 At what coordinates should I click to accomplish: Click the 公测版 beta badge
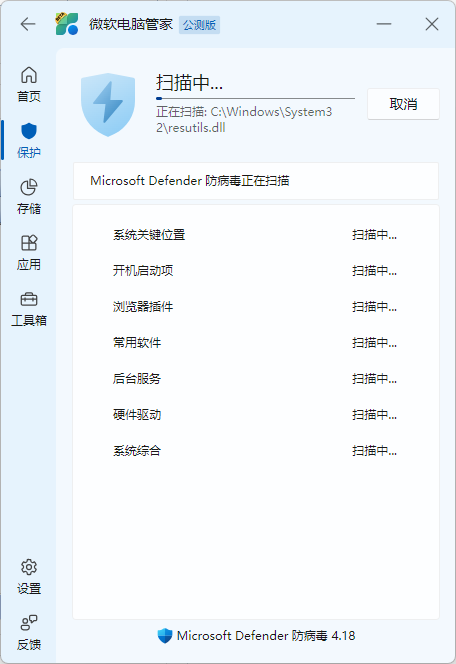[199, 25]
